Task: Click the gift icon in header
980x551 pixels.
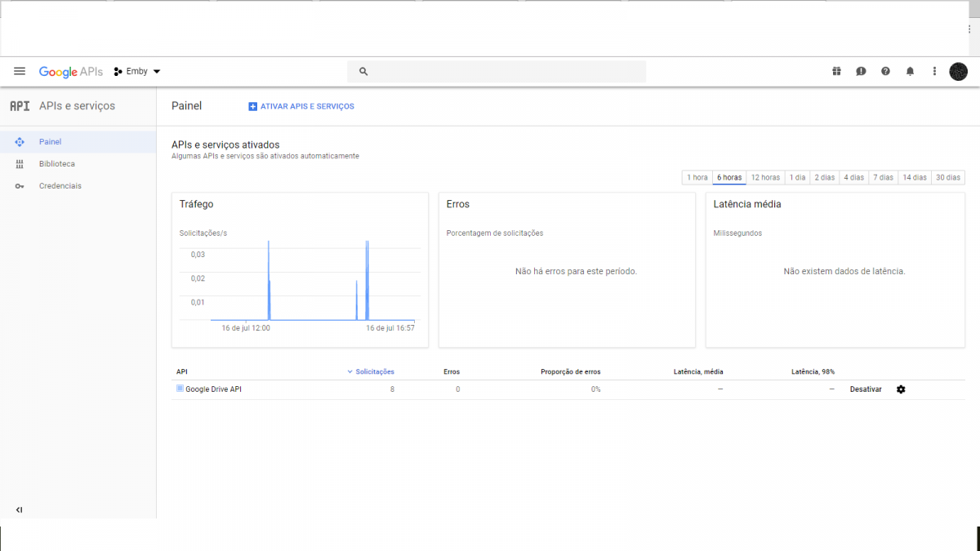Action: coord(836,72)
